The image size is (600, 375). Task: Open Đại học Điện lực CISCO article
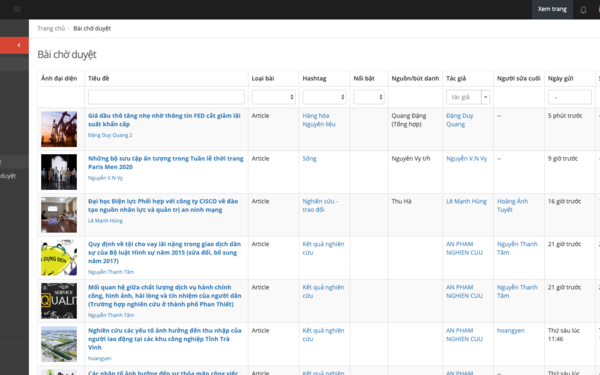tap(163, 205)
